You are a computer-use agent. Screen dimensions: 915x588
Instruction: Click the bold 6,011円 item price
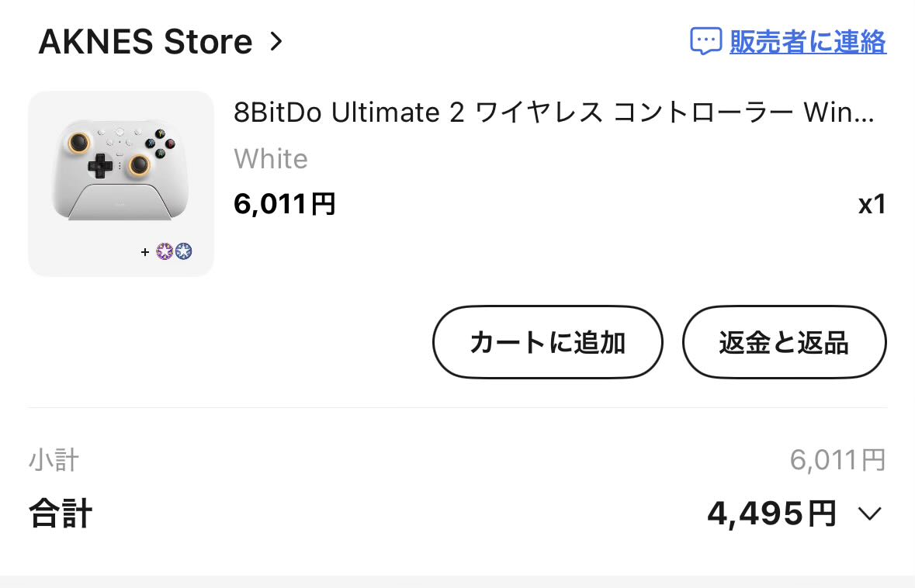click(285, 204)
